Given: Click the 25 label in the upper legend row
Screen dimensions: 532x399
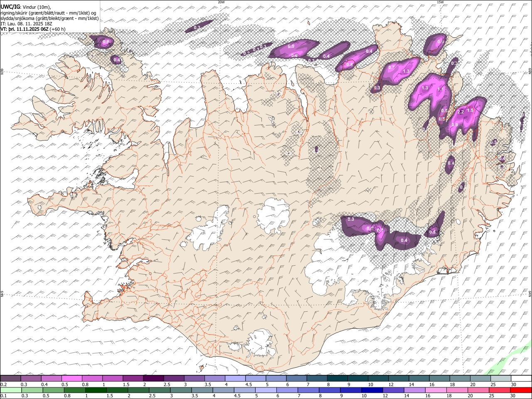Looking at the screenshot, I should [493, 384].
